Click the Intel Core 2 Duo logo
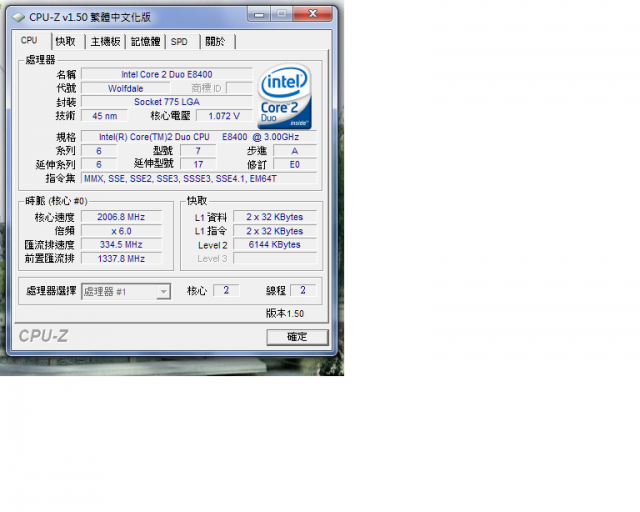640x512 pixels. [285, 96]
